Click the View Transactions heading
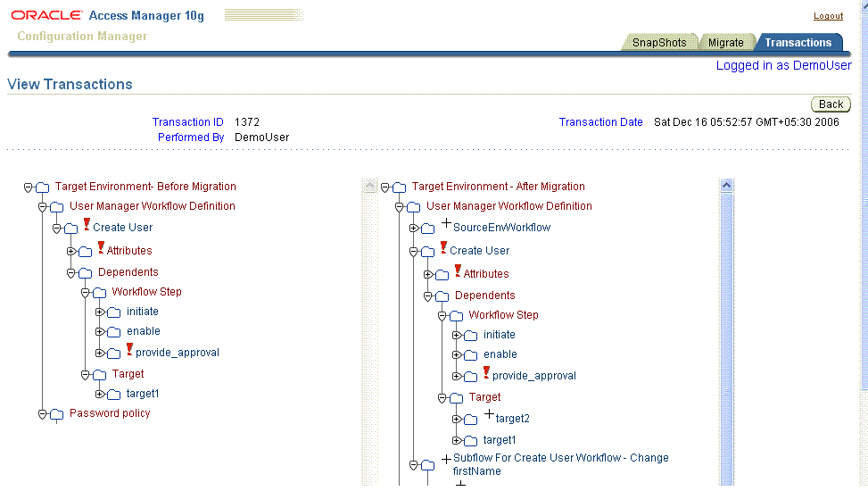 coord(70,84)
